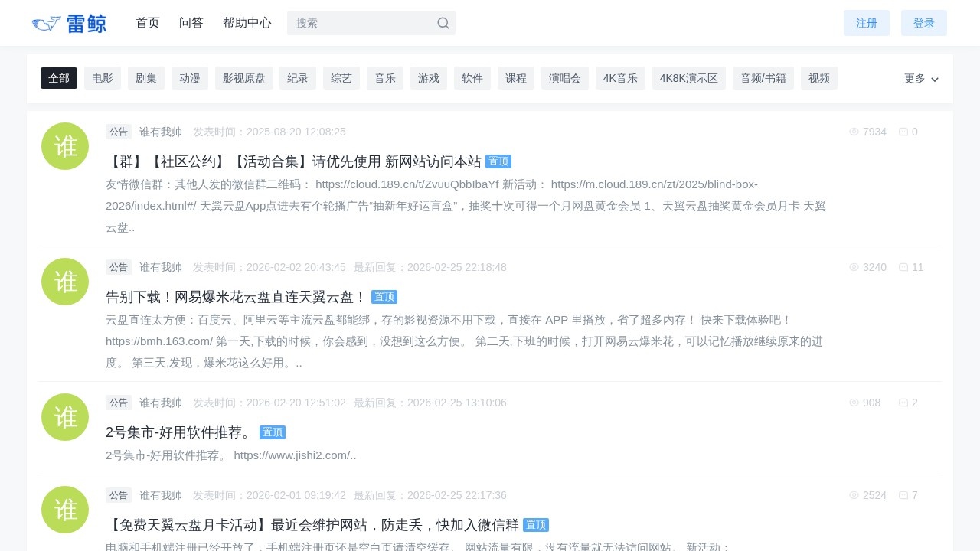This screenshot has height=551, width=980.
Task: Click the avatar beside 2号集市 post
Action: pyautogui.click(x=65, y=417)
